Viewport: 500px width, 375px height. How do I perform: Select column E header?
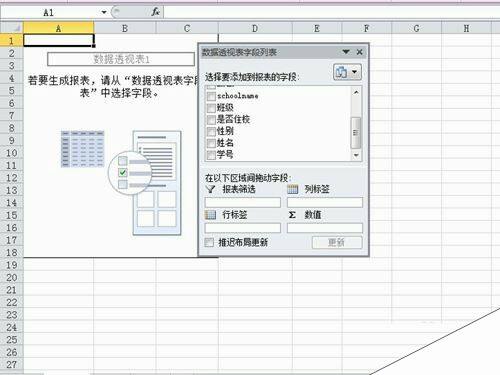coord(317,28)
